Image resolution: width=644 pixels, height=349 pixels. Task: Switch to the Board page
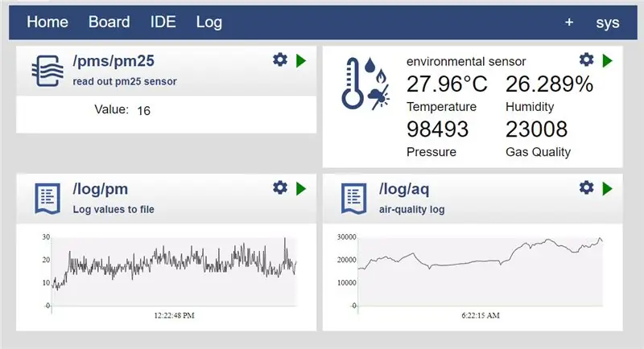coord(109,23)
